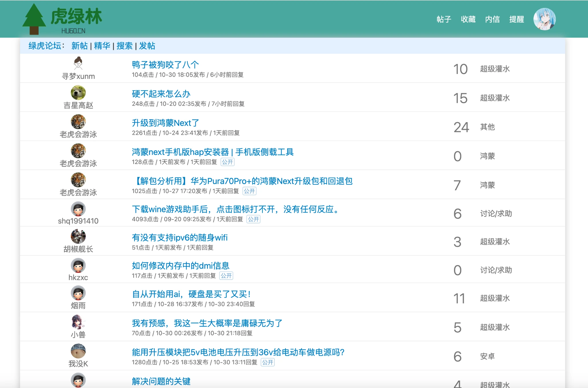Go to 内信 messages
The width and height of the screenshot is (588, 388).
[x=492, y=19]
